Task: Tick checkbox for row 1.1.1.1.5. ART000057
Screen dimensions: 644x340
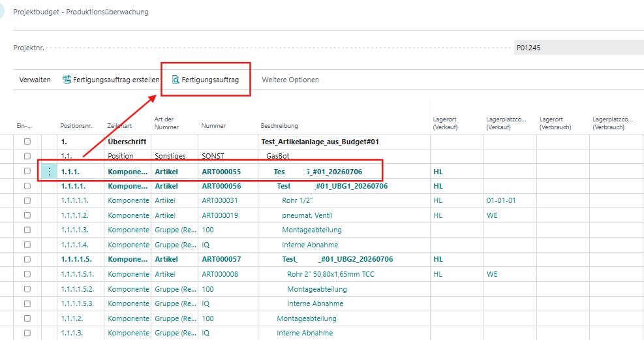Action: point(27,259)
